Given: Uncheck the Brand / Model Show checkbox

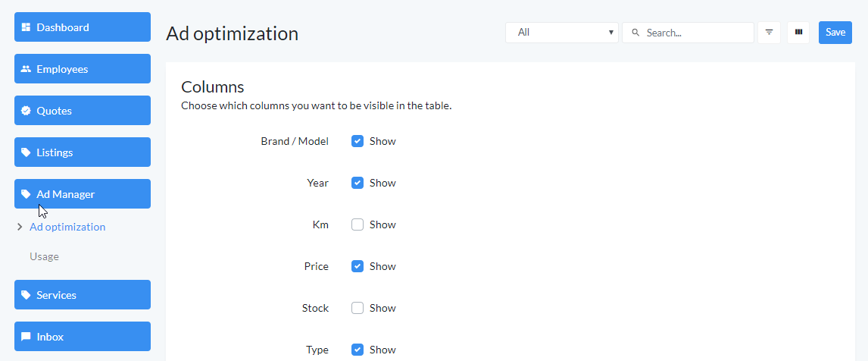Looking at the screenshot, I should tap(358, 141).
